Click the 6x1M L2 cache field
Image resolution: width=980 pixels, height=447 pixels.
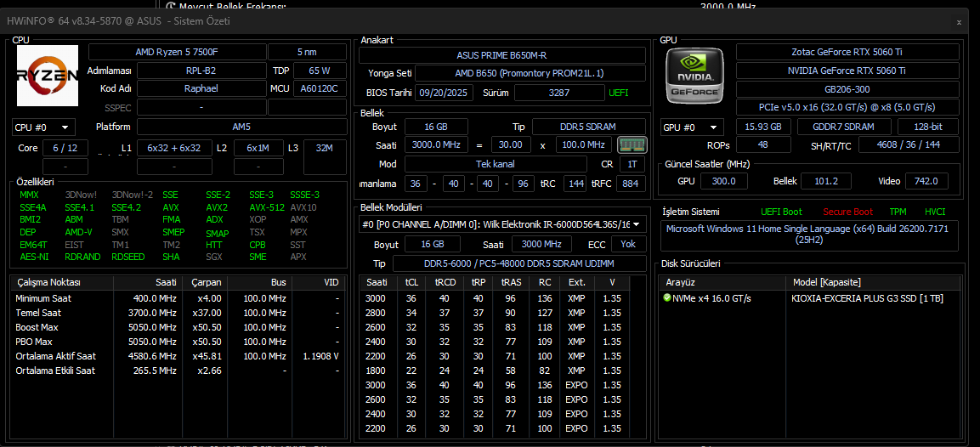pos(258,148)
